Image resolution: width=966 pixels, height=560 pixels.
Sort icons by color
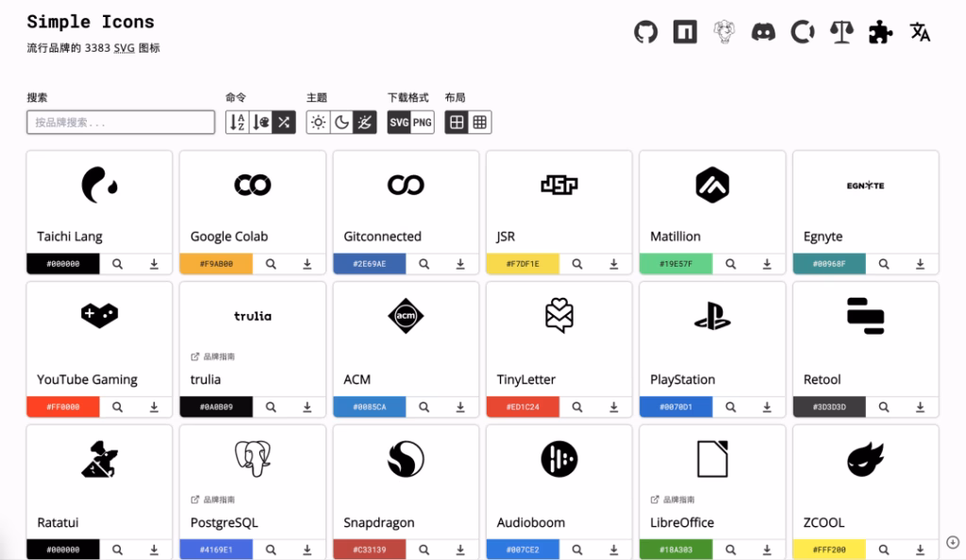point(261,123)
